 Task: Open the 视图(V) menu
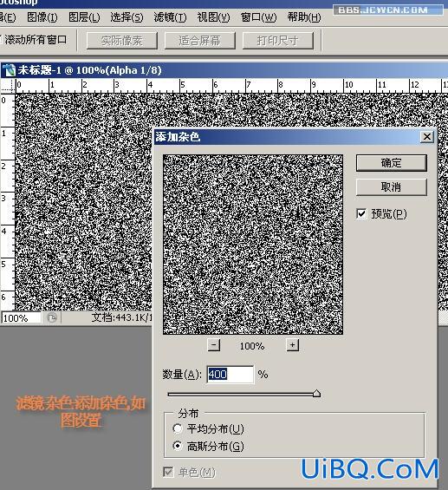pos(213,17)
